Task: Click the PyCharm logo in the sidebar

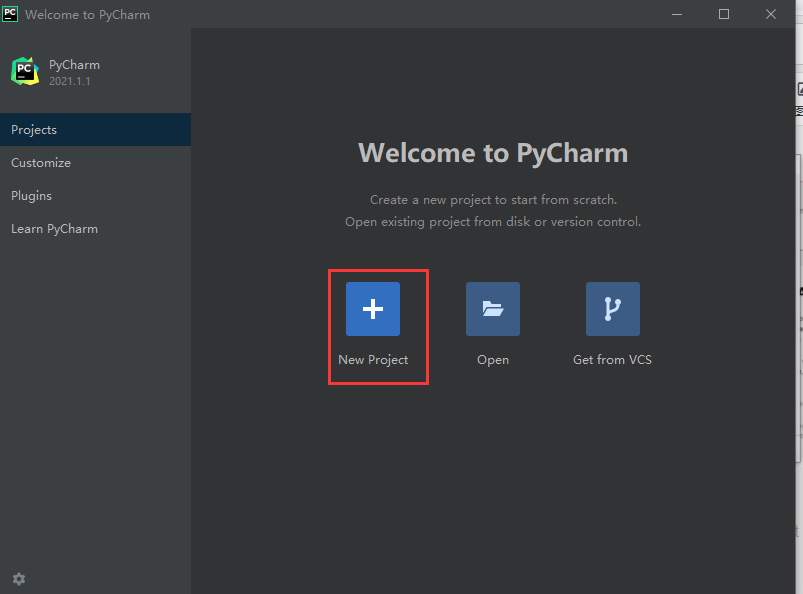Action: [x=25, y=71]
